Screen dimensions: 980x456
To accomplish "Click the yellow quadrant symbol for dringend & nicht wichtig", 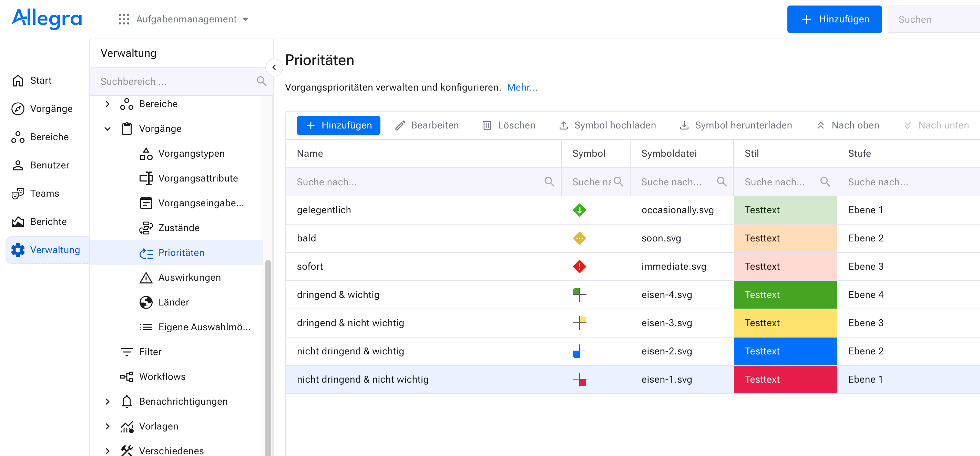I will coord(579,323).
